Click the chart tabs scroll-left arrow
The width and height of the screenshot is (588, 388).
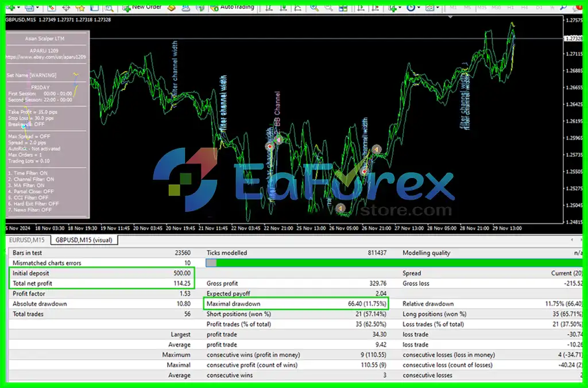pyautogui.click(x=572, y=240)
